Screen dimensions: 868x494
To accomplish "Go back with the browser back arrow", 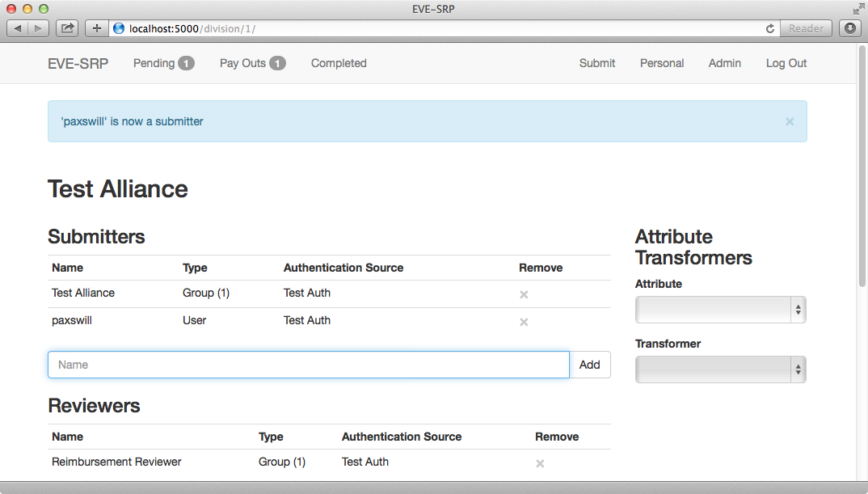I will coord(17,28).
